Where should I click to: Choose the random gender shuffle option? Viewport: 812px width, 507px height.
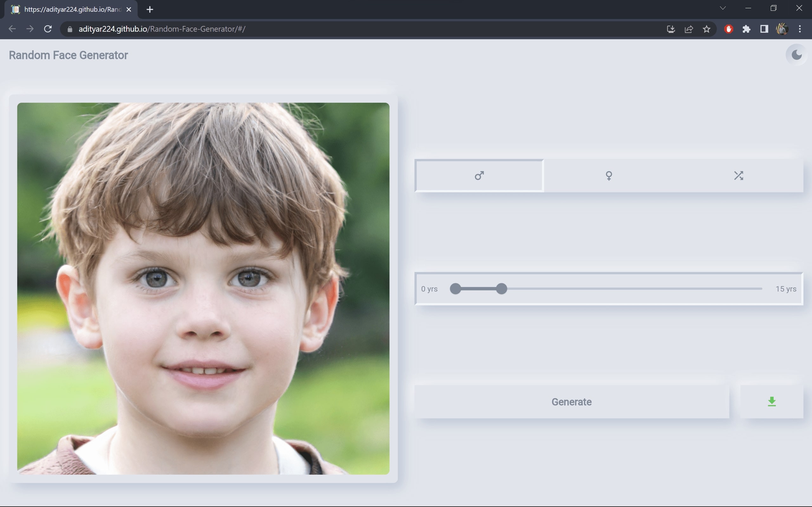tap(738, 175)
